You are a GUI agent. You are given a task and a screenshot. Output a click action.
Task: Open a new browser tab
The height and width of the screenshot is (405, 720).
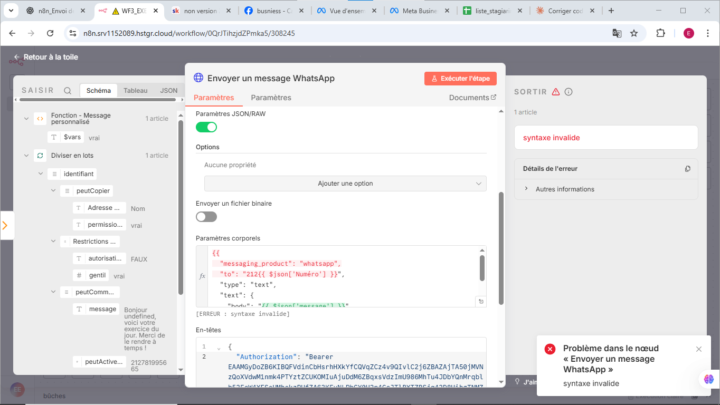611,11
